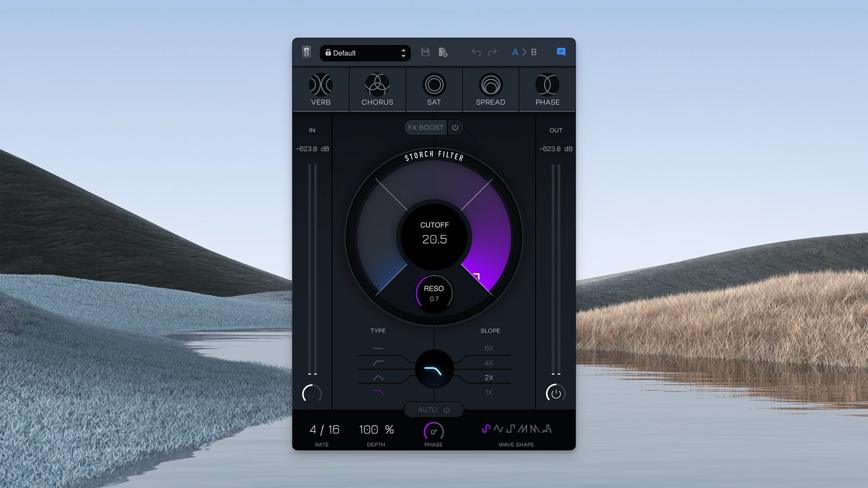Select the triangle wave shape
The height and width of the screenshot is (488, 868).
tap(499, 428)
